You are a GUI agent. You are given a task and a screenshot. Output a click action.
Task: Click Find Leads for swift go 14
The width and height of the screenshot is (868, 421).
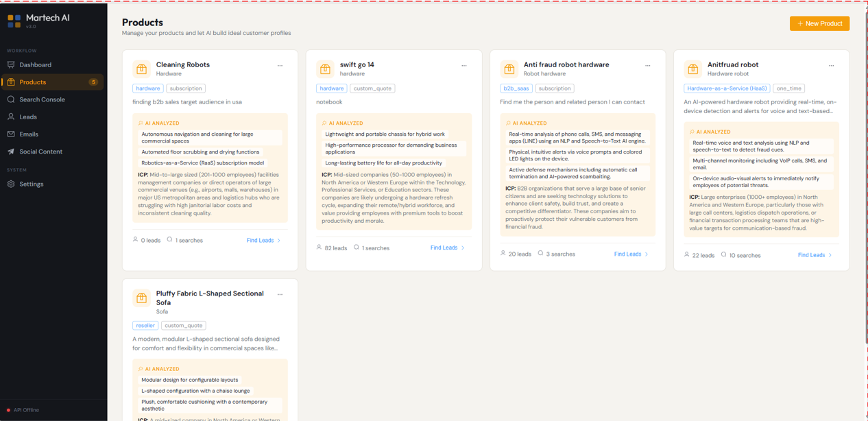click(447, 248)
